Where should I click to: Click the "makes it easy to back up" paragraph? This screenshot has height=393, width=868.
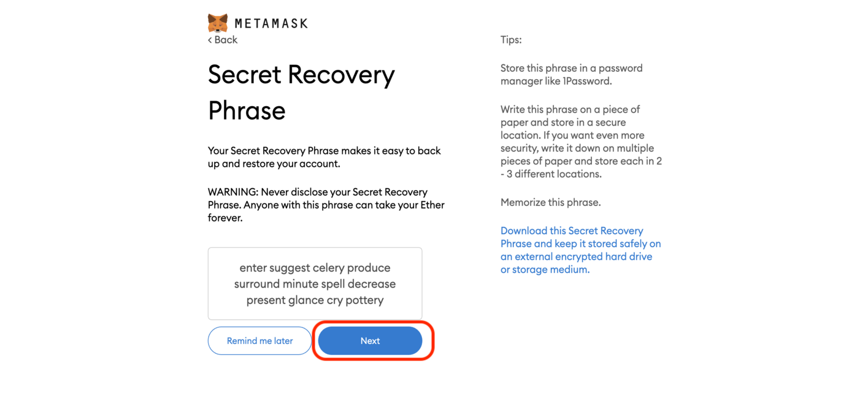coord(324,157)
